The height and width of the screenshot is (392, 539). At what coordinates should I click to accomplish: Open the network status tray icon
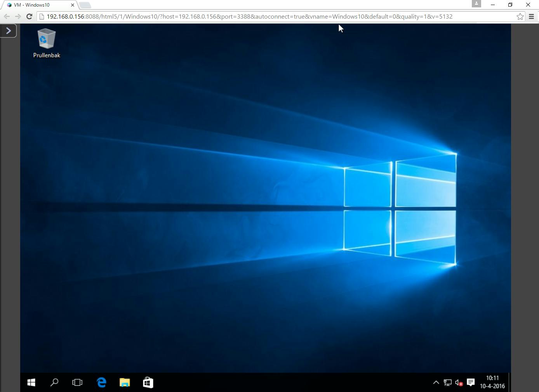pyautogui.click(x=448, y=383)
